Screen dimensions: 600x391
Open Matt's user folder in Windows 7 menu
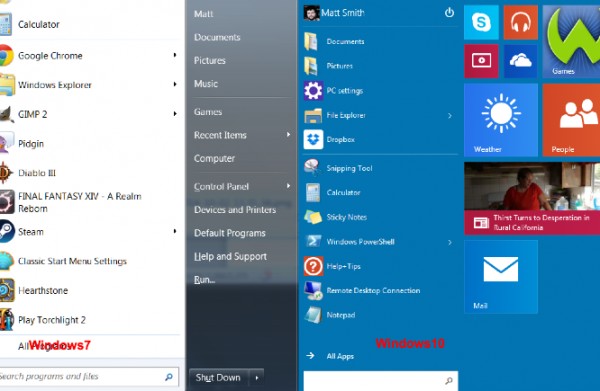tap(203, 14)
